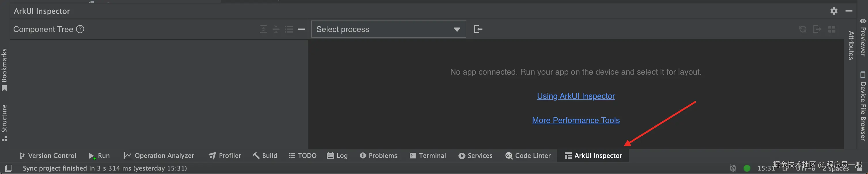Image resolution: width=868 pixels, height=174 pixels.
Task: Click the refresh layout icon
Action: 803,29
